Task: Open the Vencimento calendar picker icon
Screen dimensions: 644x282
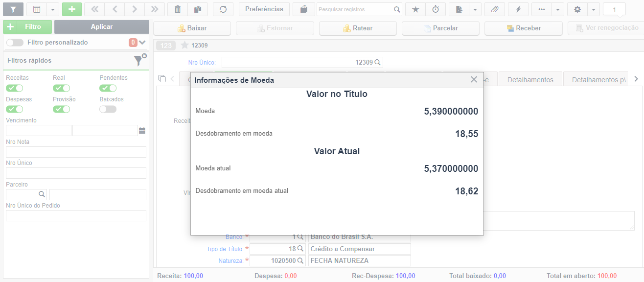Action: point(142,131)
